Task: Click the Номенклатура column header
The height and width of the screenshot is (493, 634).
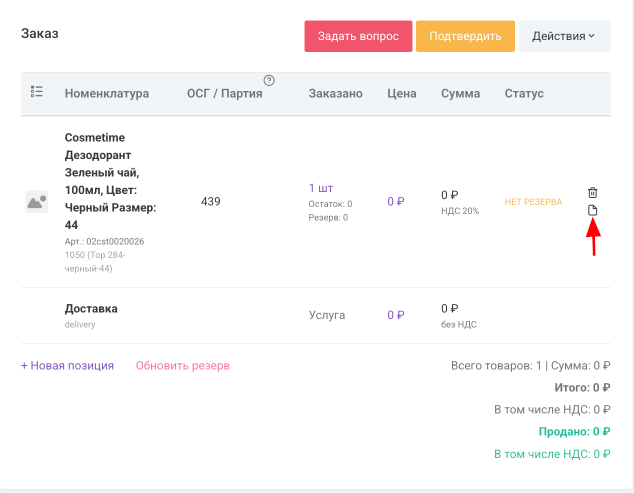Action: pos(107,93)
